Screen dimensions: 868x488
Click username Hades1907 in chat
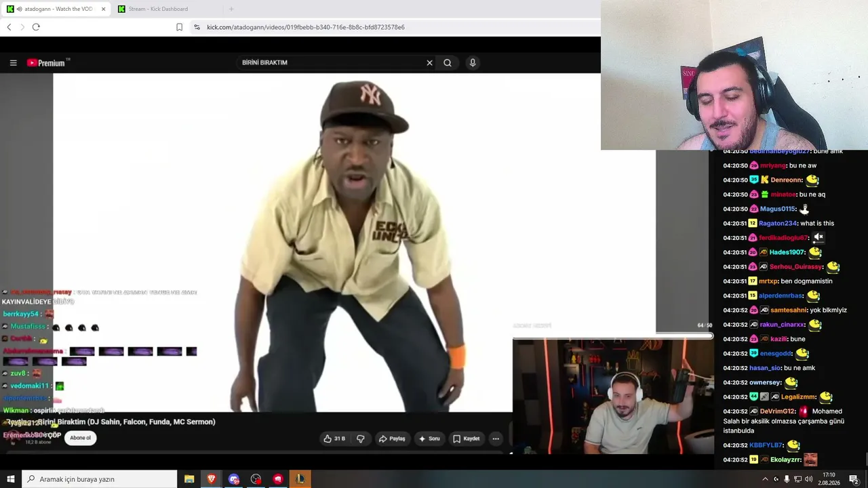[787, 252]
